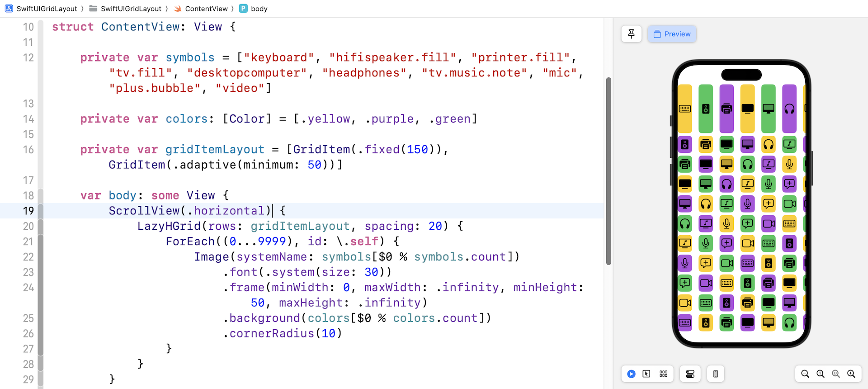Click "spacing" parameter on line 20
This screenshot has height=389, width=868.
coord(389,226)
